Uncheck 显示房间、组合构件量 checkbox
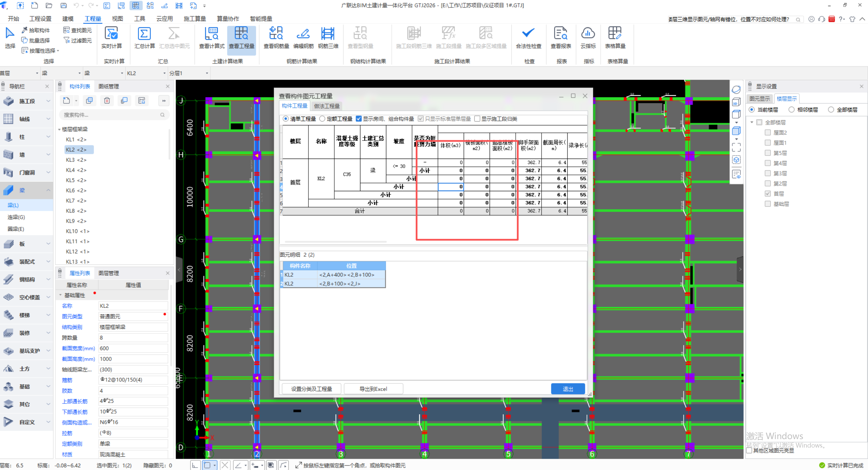868x470 pixels. click(359, 119)
